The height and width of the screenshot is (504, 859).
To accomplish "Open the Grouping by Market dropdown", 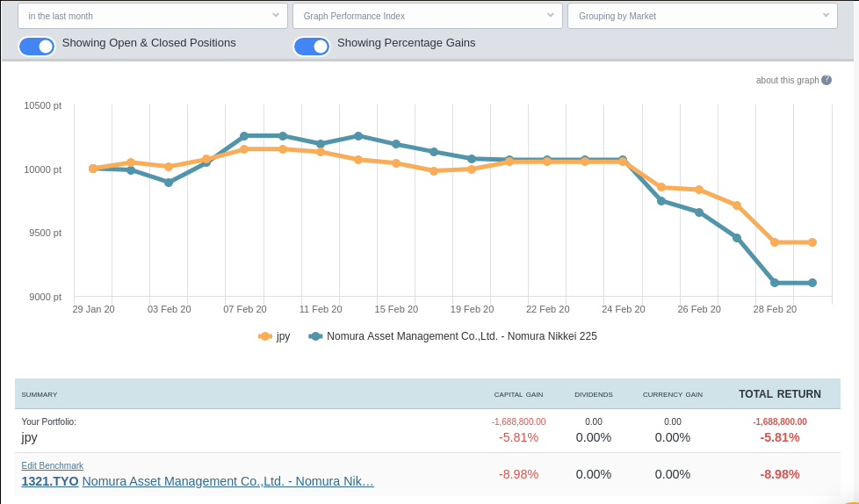I will tap(702, 16).
